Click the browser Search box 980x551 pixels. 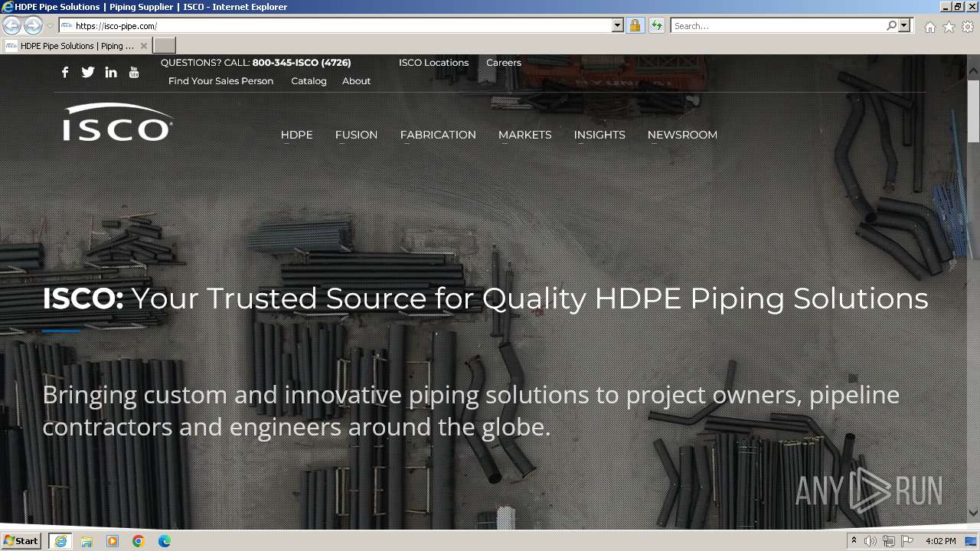(x=778, y=25)
